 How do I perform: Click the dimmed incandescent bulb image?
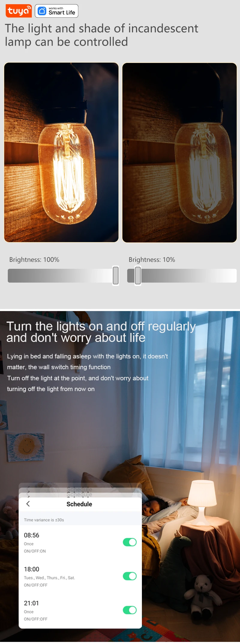[179, 153]
